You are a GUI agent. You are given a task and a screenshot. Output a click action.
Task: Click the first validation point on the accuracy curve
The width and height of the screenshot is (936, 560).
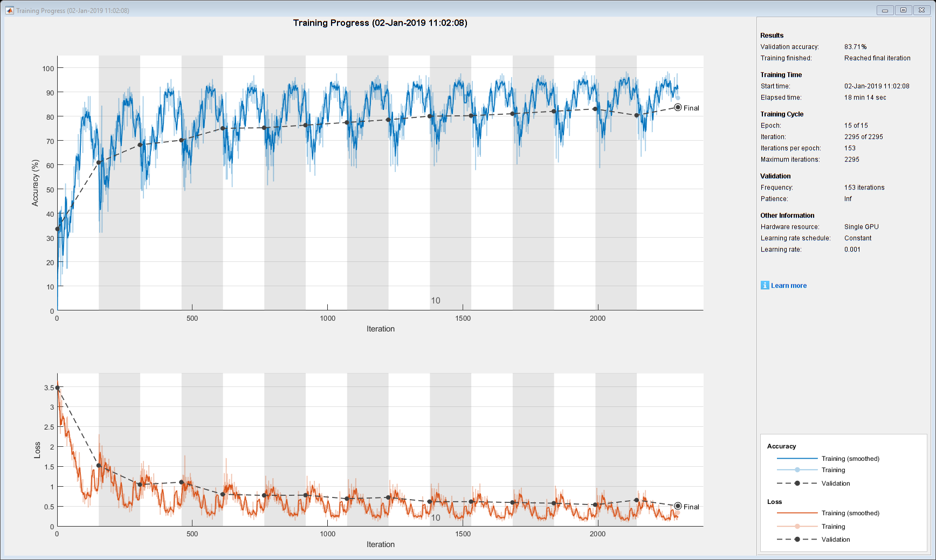58,229
